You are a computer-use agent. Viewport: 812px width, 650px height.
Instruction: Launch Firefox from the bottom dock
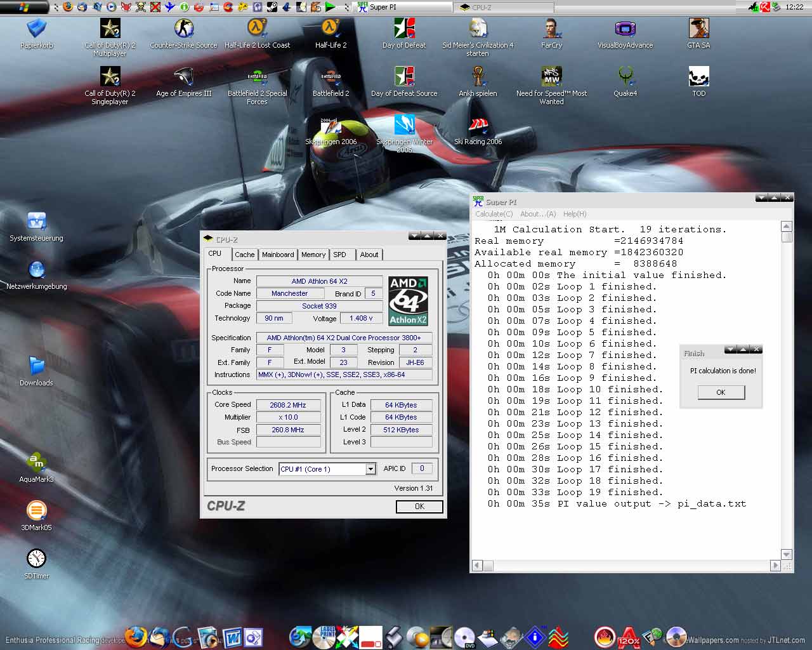click(136, 637)
